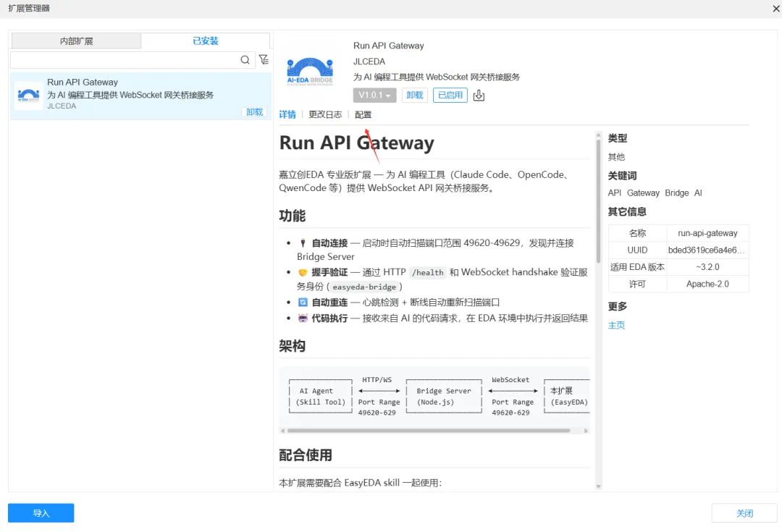782x532 pixels.
Task: Click the 其他 type value
Action: pyautogui.click(x=616, y=157)
